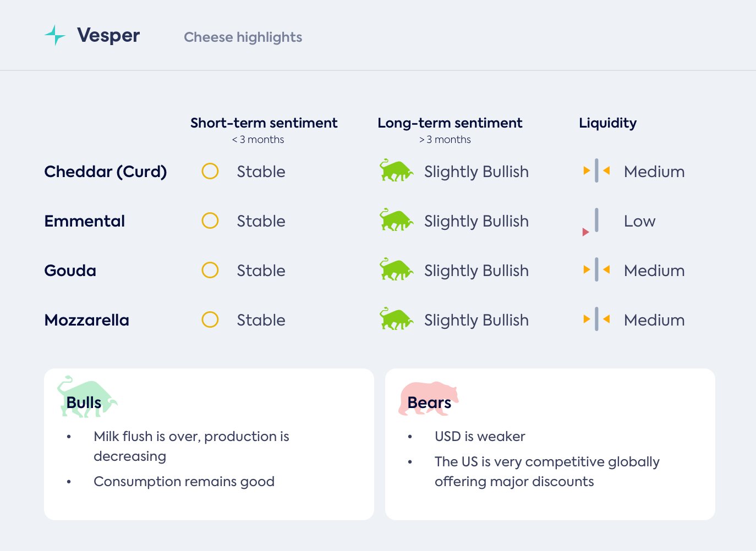Select the Stable circle for Mozzarella
The width and height of the screenshot is (756, 551).
click(210, 319)
